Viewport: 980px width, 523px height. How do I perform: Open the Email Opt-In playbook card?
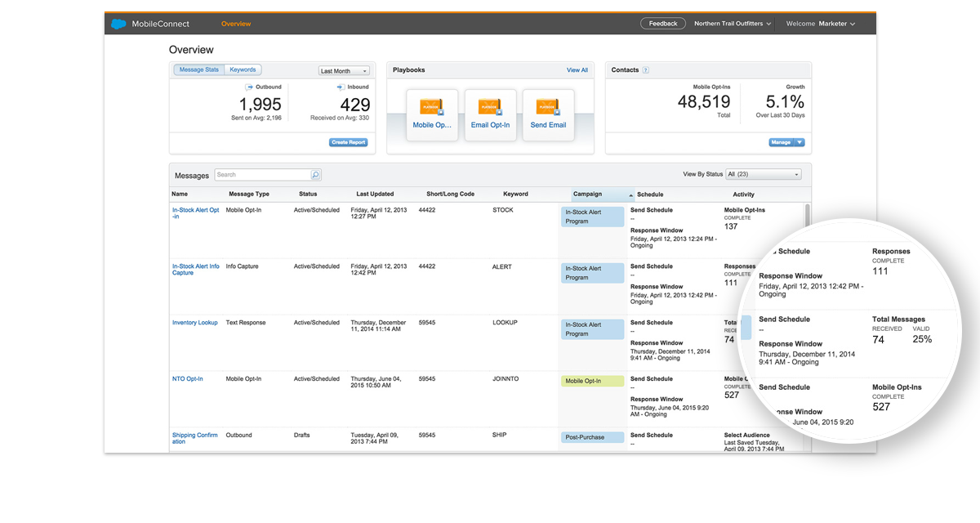tap(490, 115)
